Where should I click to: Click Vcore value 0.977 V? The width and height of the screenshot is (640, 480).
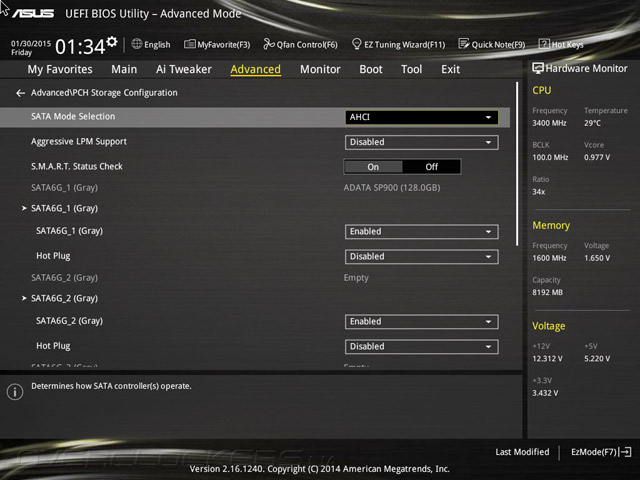(x=597, y=158)
